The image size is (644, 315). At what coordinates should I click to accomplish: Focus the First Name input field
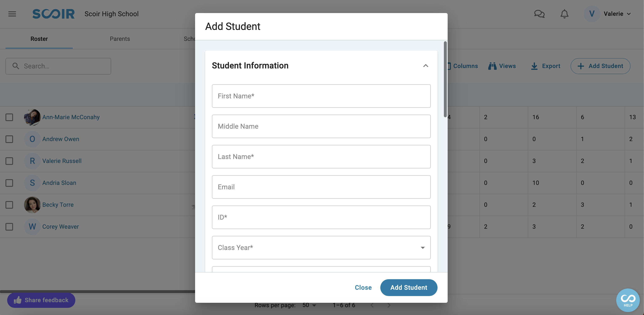coord(321,96)
